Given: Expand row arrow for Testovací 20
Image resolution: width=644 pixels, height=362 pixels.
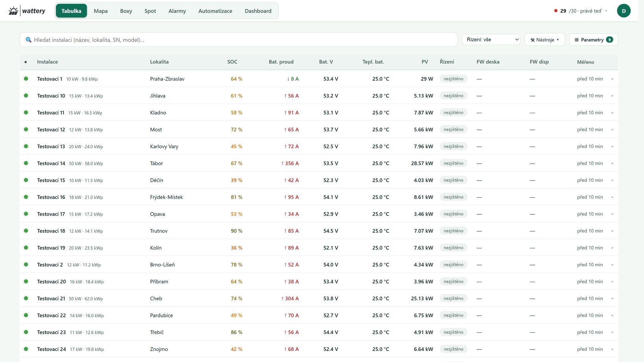Looking at the screenshot, I should (x=612, y=282).
